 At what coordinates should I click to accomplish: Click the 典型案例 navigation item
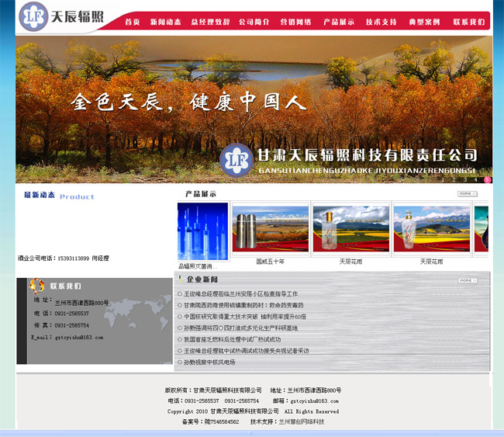(425, 22)
